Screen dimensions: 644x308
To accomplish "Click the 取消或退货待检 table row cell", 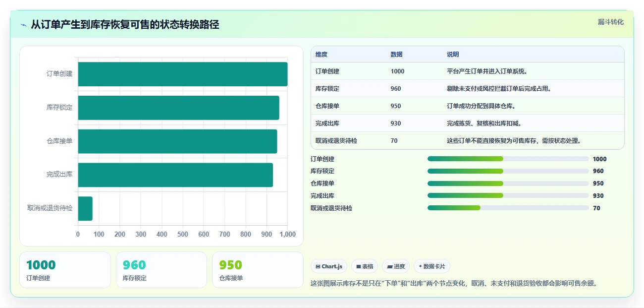I will [336, 141].
